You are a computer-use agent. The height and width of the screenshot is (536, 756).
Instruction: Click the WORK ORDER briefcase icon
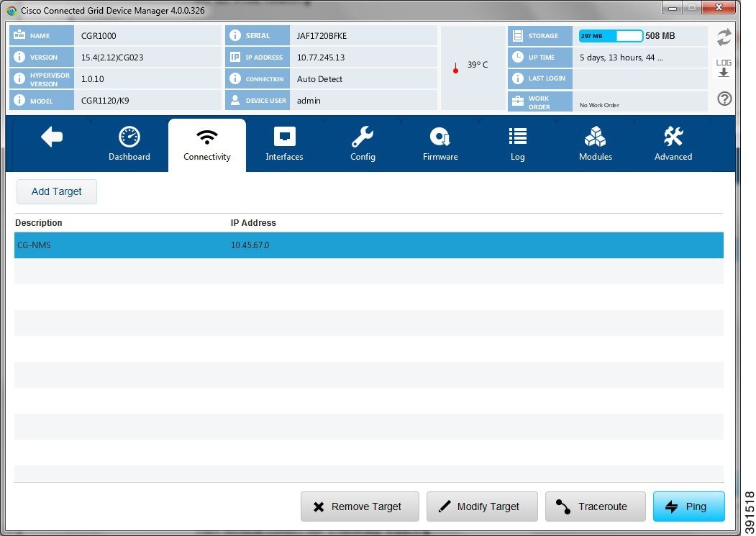(518, 101)
